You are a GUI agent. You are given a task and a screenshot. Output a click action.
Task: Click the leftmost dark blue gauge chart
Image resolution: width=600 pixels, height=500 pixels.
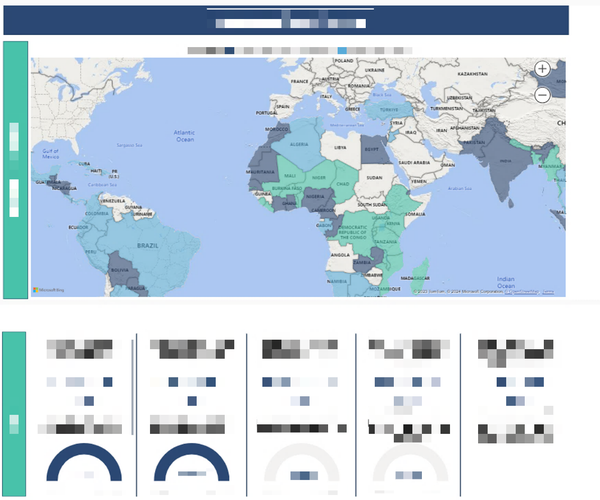point(84,467)
